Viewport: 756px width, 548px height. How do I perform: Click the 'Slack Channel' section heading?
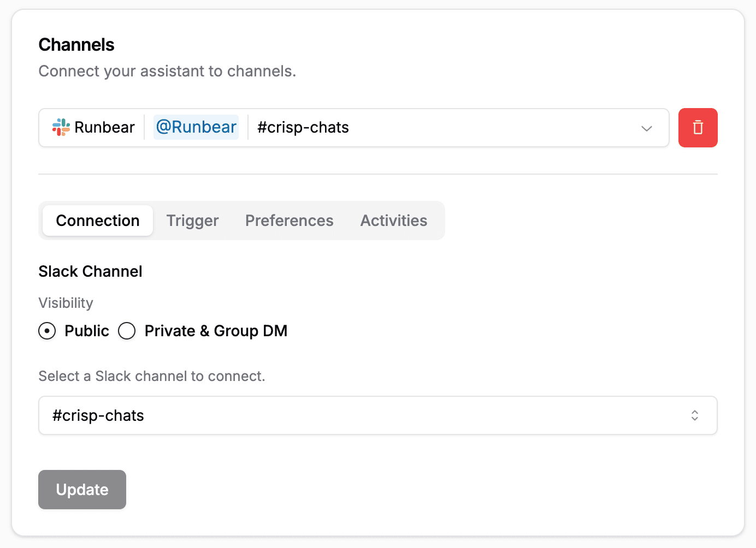90,271
